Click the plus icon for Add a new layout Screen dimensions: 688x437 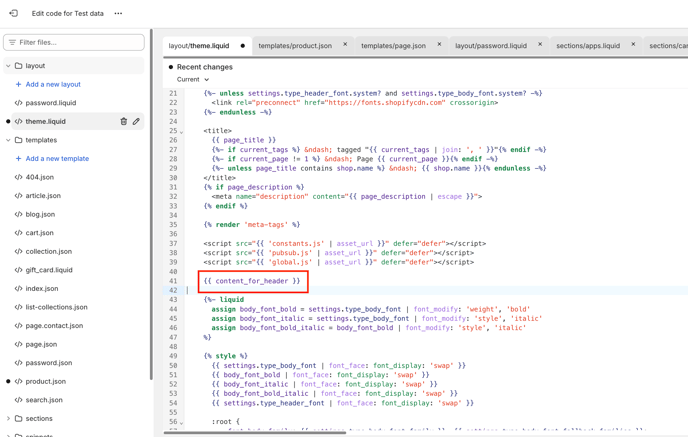point(18,84)
